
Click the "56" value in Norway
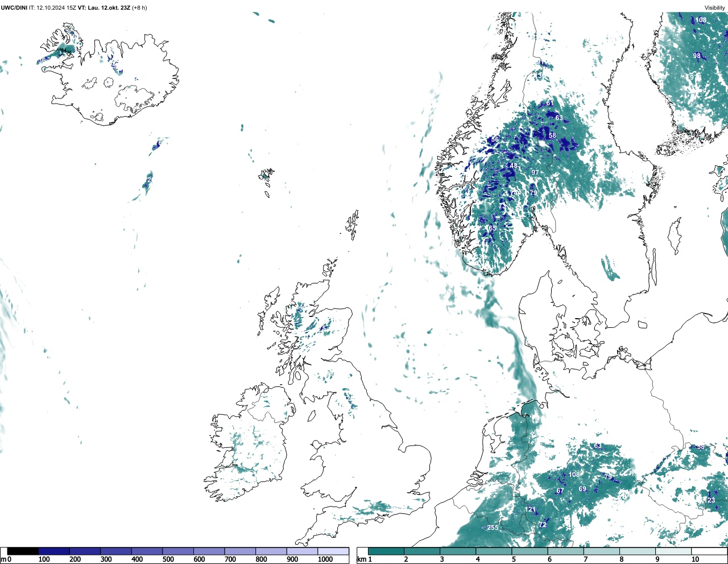coord(495,139)
